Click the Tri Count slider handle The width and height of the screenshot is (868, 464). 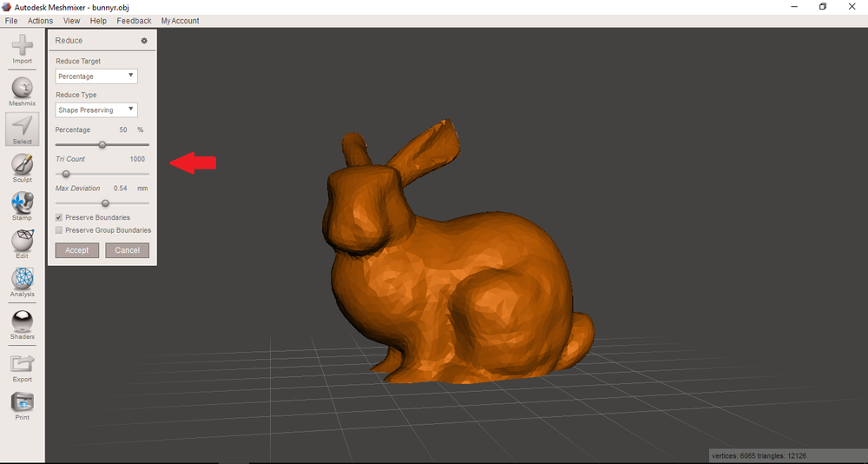(66, 174)
